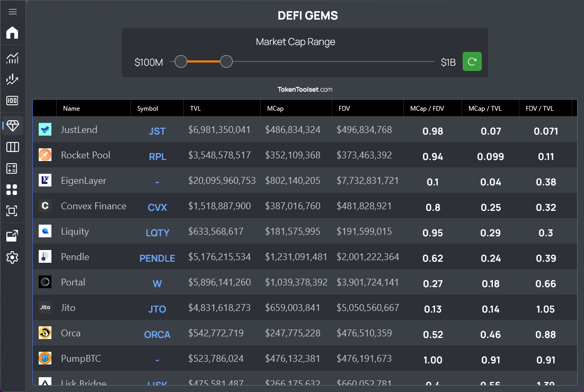Open the calculator sidebar icon

click(12, 168)
